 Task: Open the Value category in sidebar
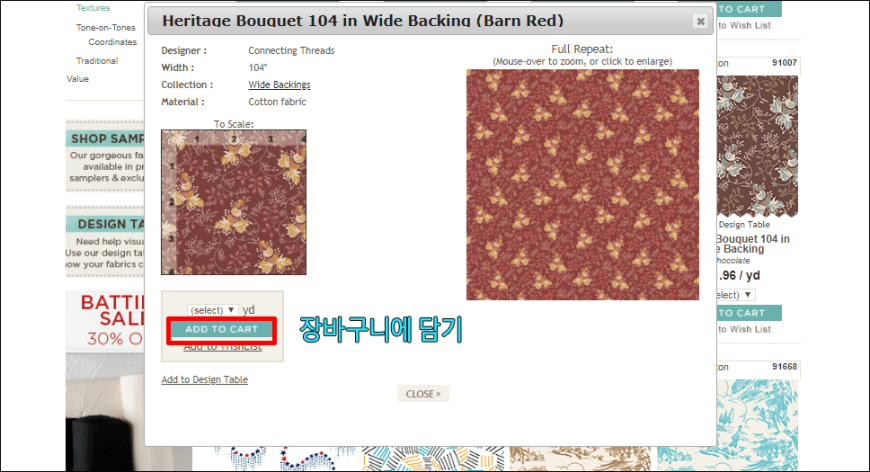(x=78, y=79)
